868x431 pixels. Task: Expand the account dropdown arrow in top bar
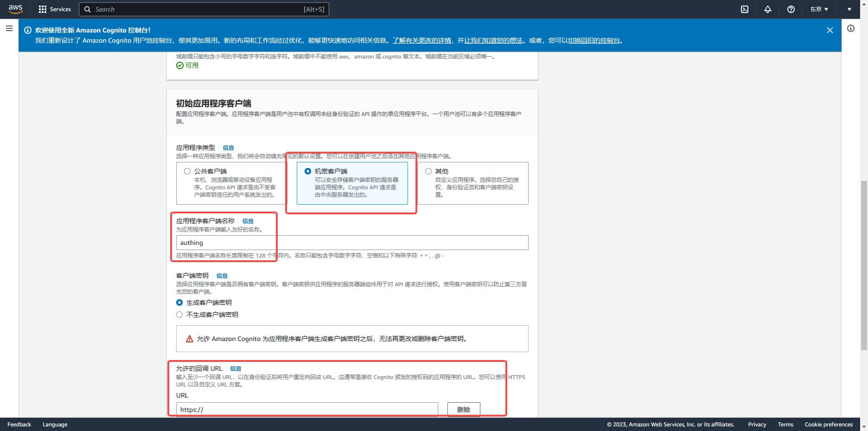coord(849,9)
